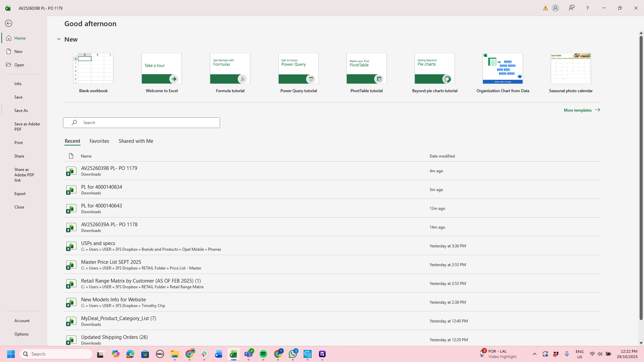Click the account profile icon in title bar
Viewport: 644px width, 362px height.
pyautogui.click(x=555, y=8)
